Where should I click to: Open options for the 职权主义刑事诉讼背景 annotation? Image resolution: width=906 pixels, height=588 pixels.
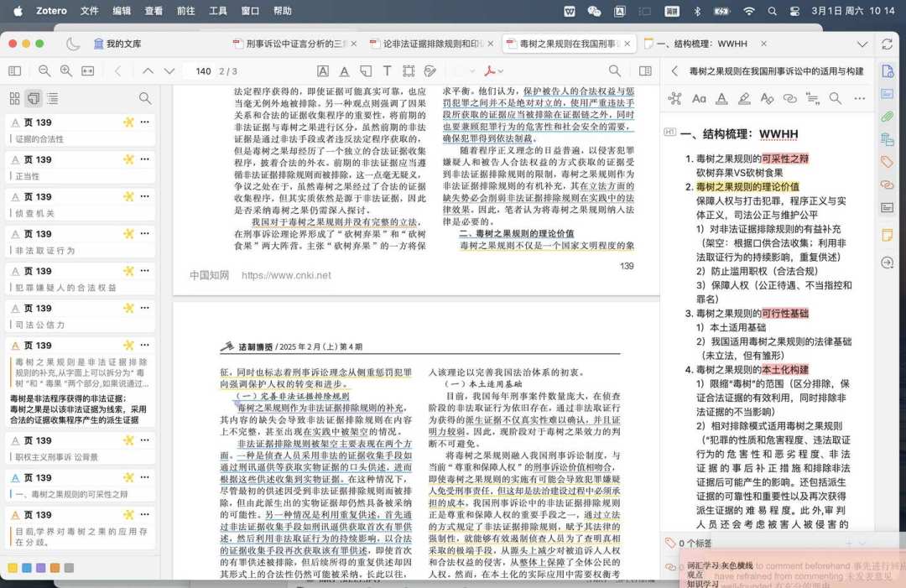145,440
